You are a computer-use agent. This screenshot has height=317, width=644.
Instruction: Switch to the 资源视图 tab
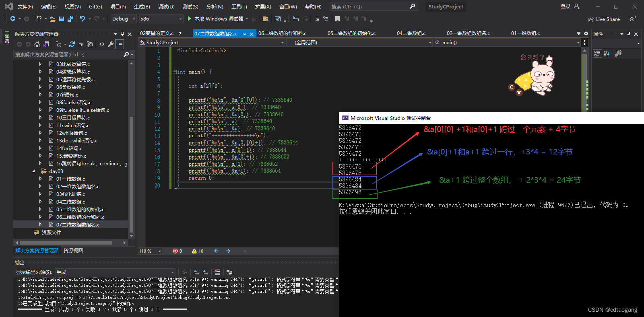pyautogui.click(x=73, y=251)
